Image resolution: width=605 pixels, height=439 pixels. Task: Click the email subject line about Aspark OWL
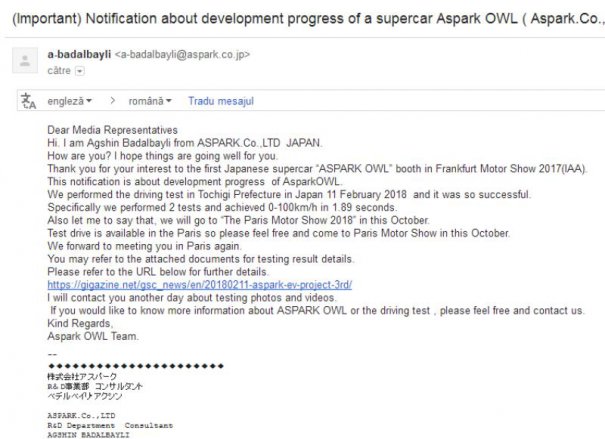click(x=308, y=19)
